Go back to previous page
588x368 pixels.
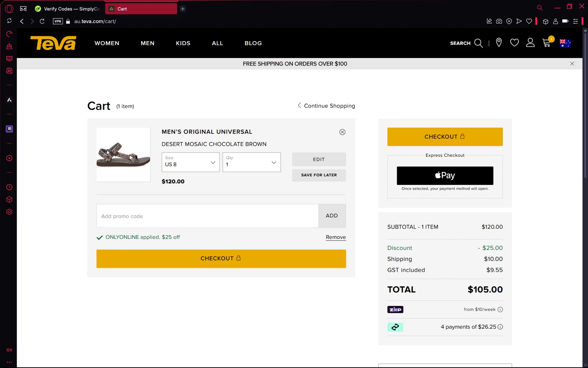pyautogui.click(x=22, y=21)
